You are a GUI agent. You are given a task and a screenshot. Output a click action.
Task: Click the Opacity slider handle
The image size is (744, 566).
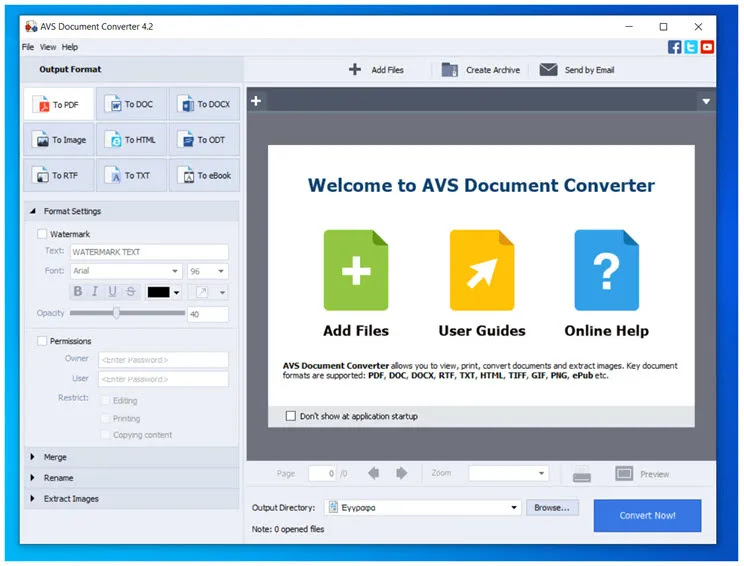pyautogui.click(x=116, y=313)
